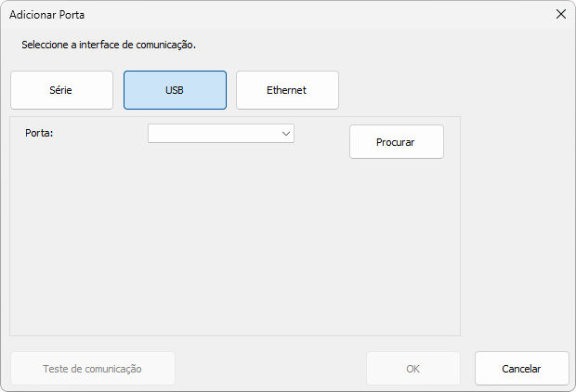Open the Porta combo box field

tap(221, 134)
